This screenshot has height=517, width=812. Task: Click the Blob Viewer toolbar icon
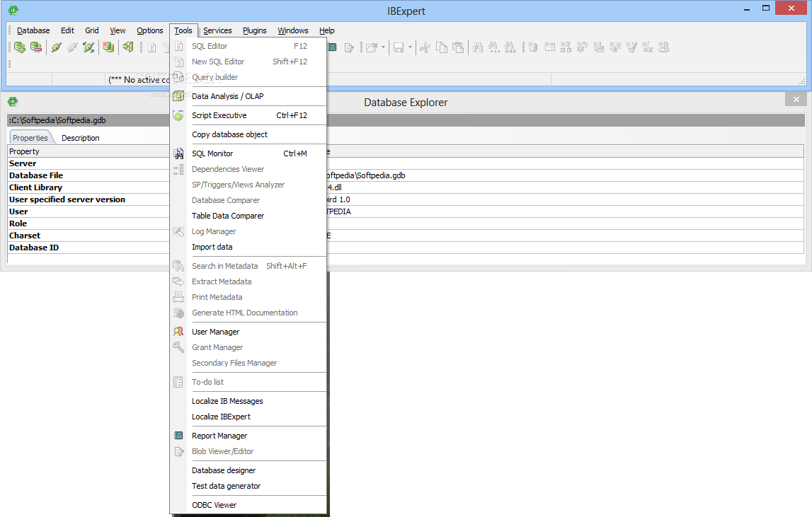(x=349, y=47)
